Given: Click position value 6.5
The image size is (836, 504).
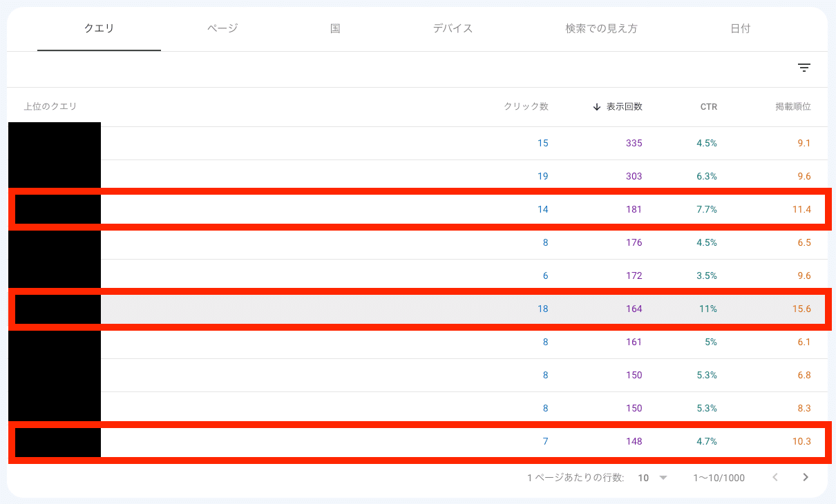Looking at the screenshot, I should click(804, 242).
